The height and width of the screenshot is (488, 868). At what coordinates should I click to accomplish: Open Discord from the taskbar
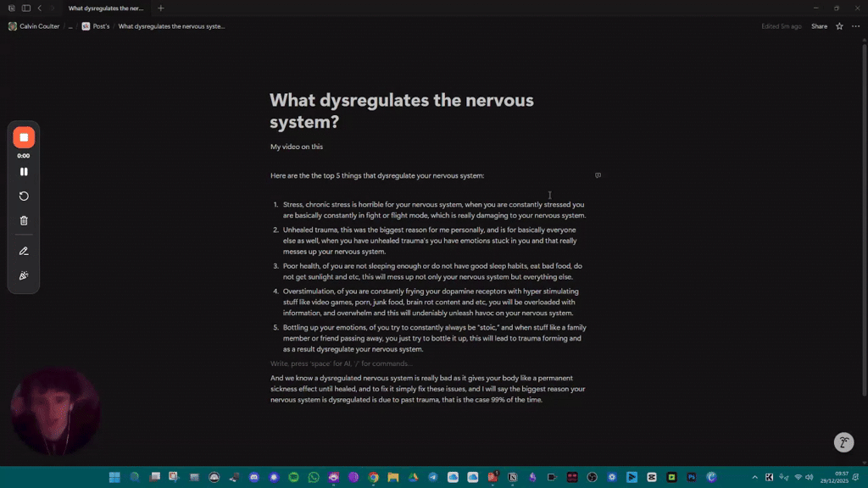click(253, 477)
